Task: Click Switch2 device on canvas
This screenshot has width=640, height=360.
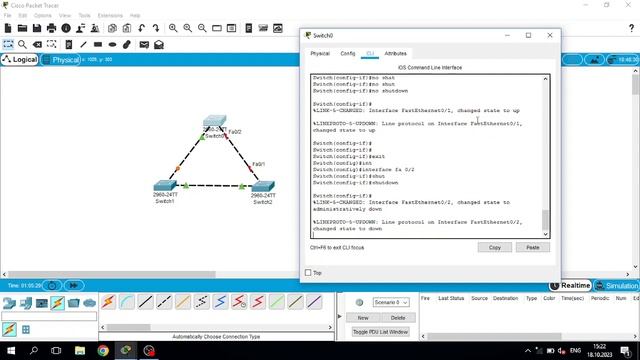Action: pyautogui.click(x=263, y=187)
